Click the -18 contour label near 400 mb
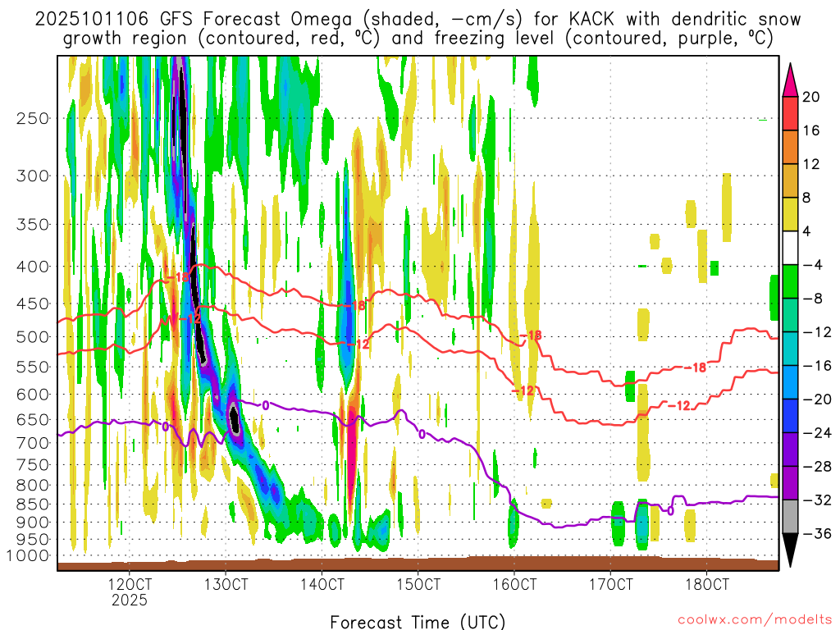This screenshot has width=840, height=630. [177, 277]
